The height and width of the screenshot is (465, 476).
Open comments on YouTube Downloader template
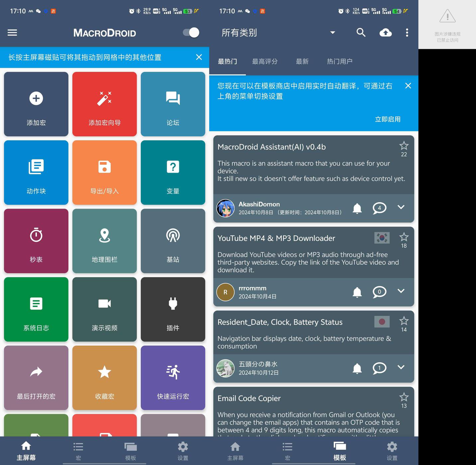coord(379,292)
